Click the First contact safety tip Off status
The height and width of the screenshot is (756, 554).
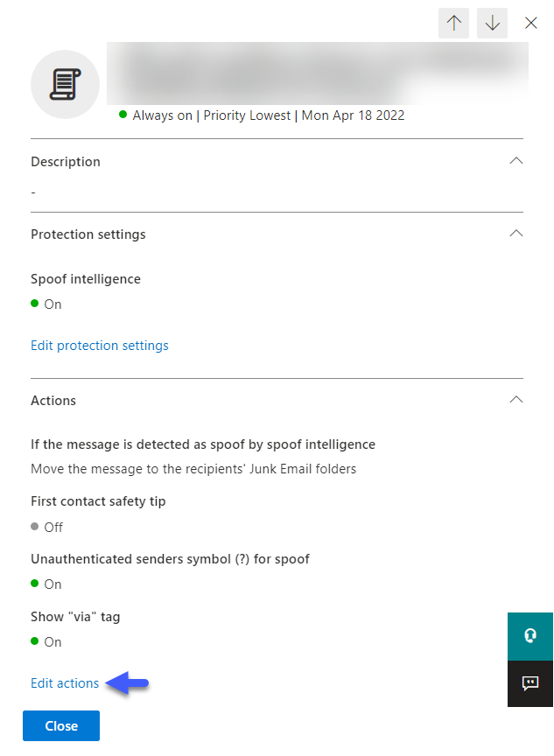[x=46, y=527]
